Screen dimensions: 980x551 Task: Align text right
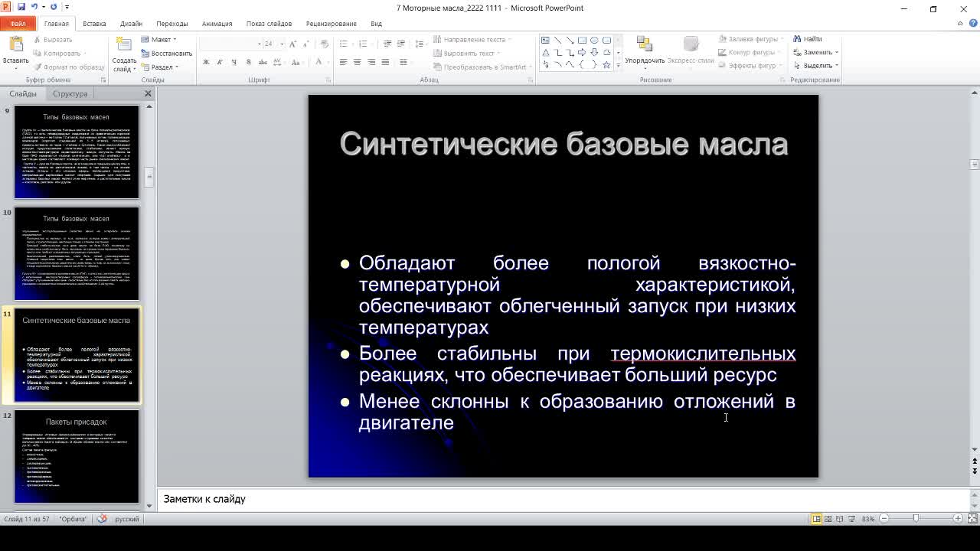pos(371,62)
